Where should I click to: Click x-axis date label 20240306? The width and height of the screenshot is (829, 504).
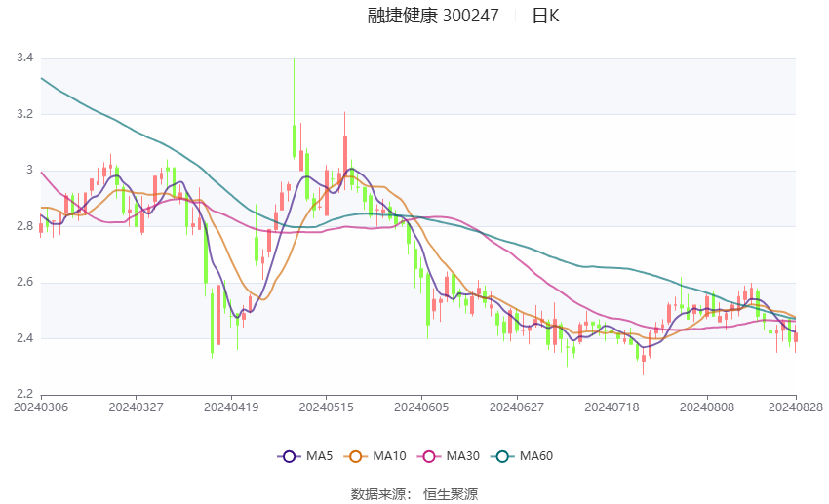41,407
